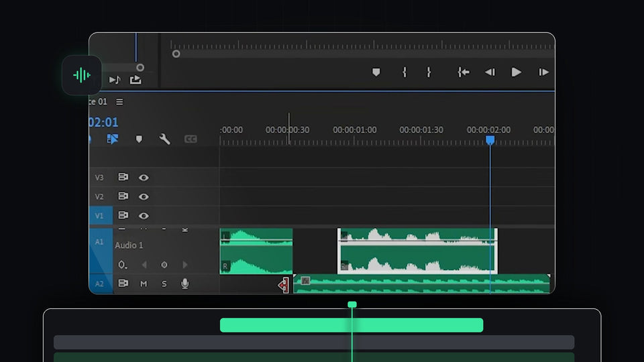The height and width of the screenshot is (362, 644).
Task: Toggle the highlighted V1 track target
Action: pyautogui.click(x=101, y=215)
